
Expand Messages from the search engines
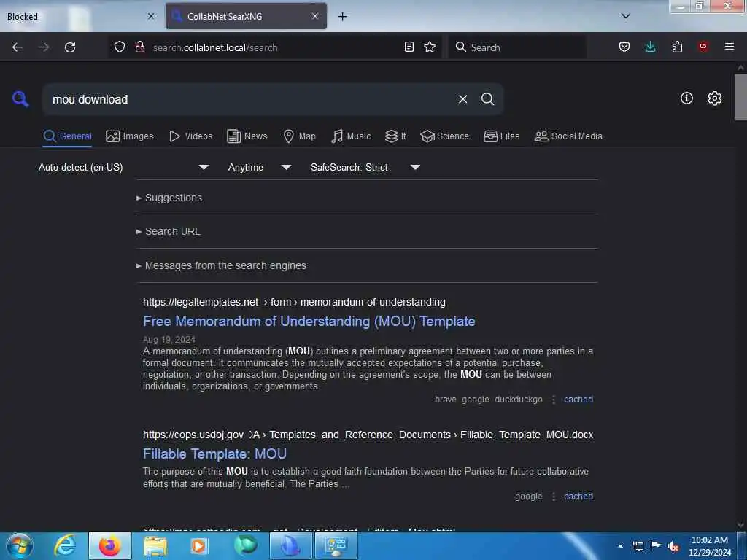(x=221, y=265)
